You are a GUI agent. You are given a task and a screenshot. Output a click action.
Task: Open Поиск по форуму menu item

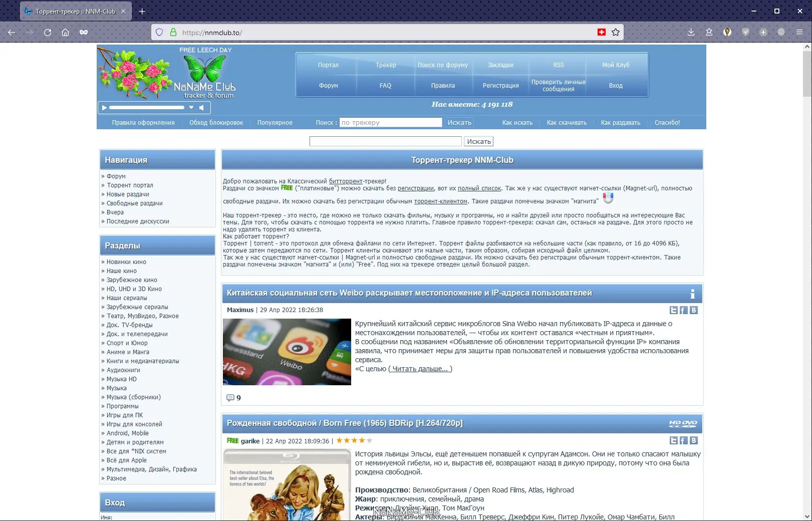tap(443, 65)
